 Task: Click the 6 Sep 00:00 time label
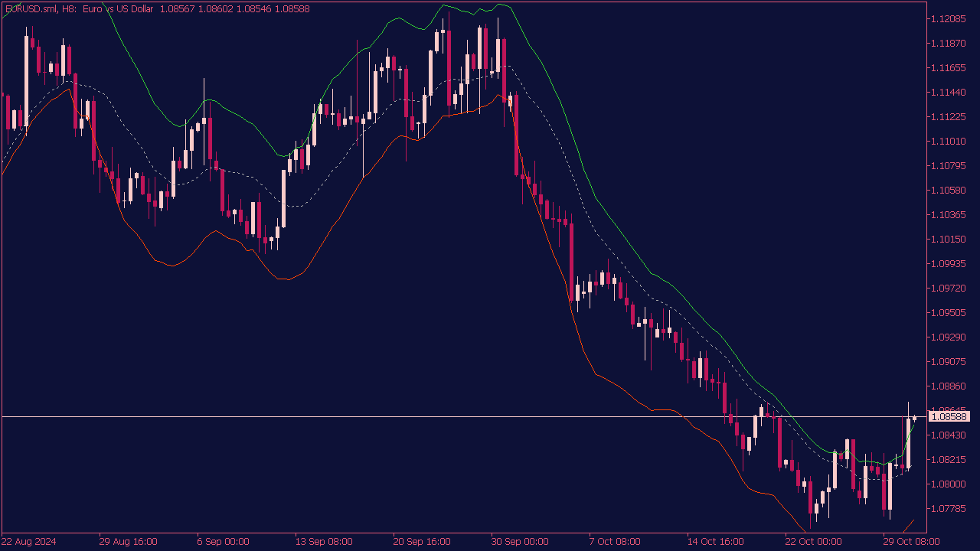223,542
